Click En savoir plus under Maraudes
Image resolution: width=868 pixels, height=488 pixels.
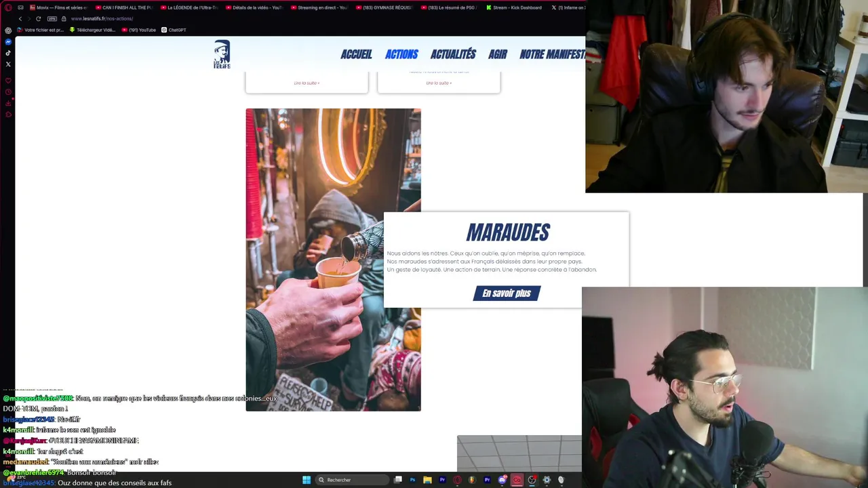click(507, 293)
